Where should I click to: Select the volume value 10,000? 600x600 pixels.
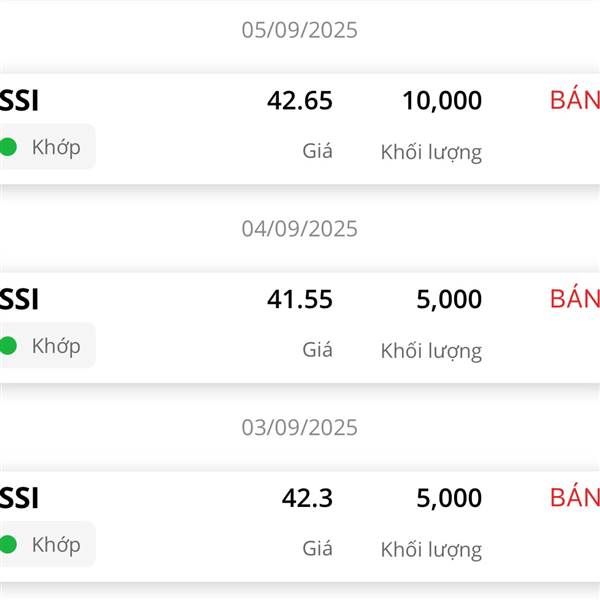[442, 101]
